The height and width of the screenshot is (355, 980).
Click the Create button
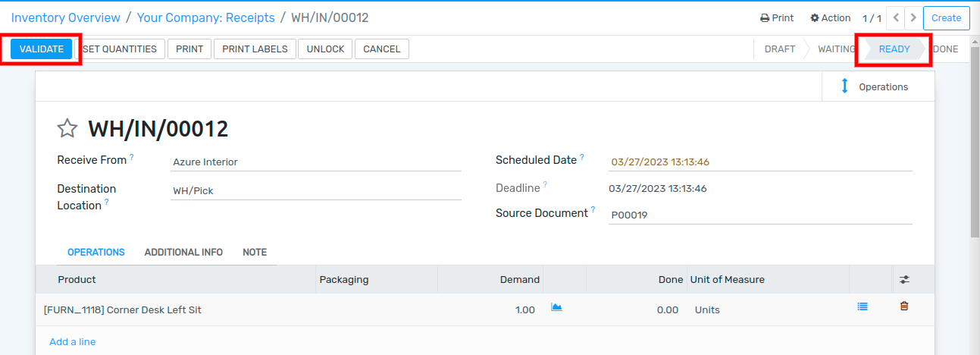pyautogui.click(x=947, y=17)
